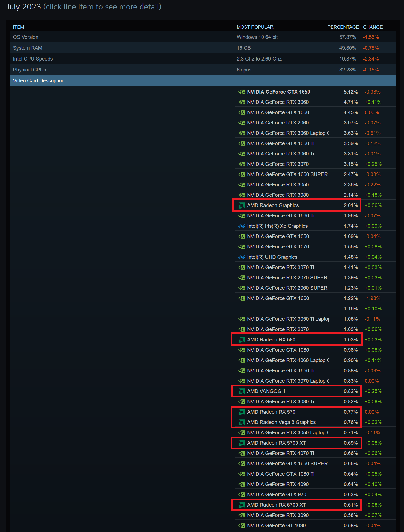Screen dimensions: 404x532
Task: Click NVIDIA GeForce GTX 1650 Ti name
Action: tap(281, 371)
